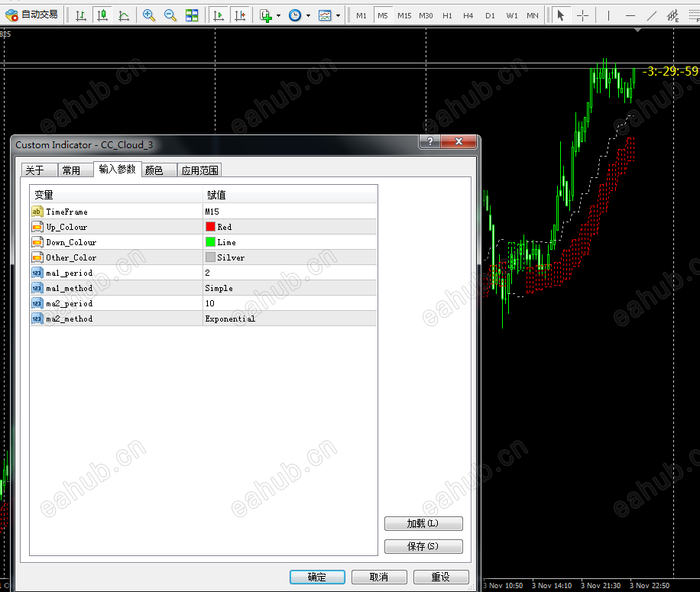The image size is (700, 592).
Task: Select the MN timeframe
Action: [x=533, y=15]
